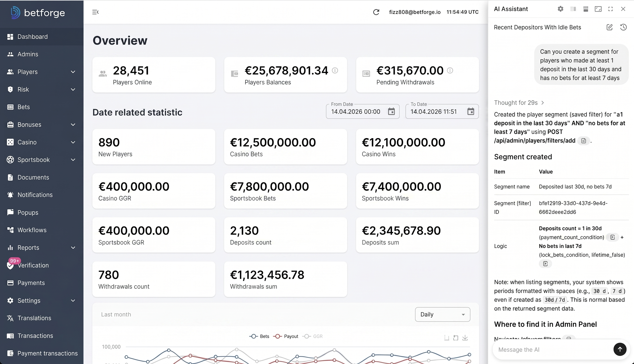Expand Thought for 29s details
634x364 pixels.
[519, 103]
